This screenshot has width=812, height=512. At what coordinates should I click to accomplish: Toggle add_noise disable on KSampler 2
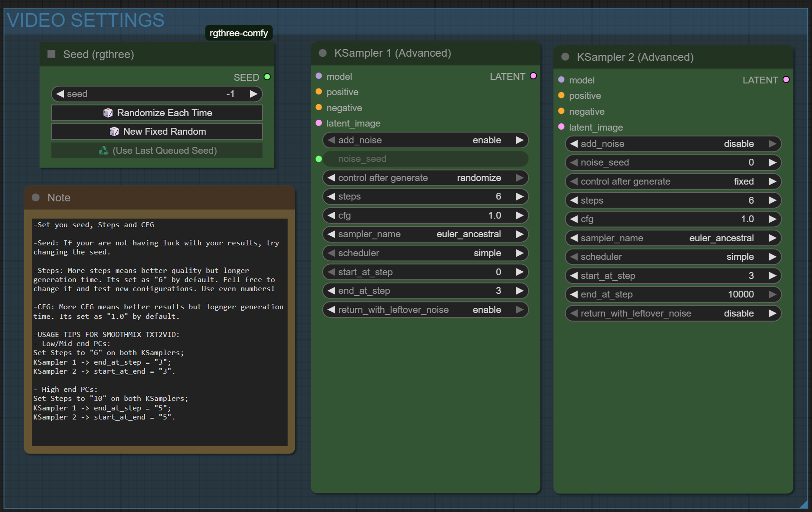(x=673, y=144)
